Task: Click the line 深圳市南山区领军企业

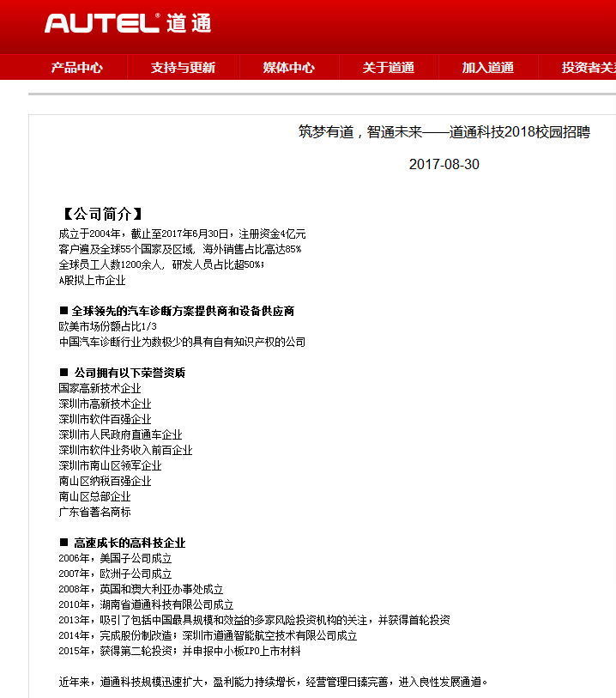Action: point(110,466)
